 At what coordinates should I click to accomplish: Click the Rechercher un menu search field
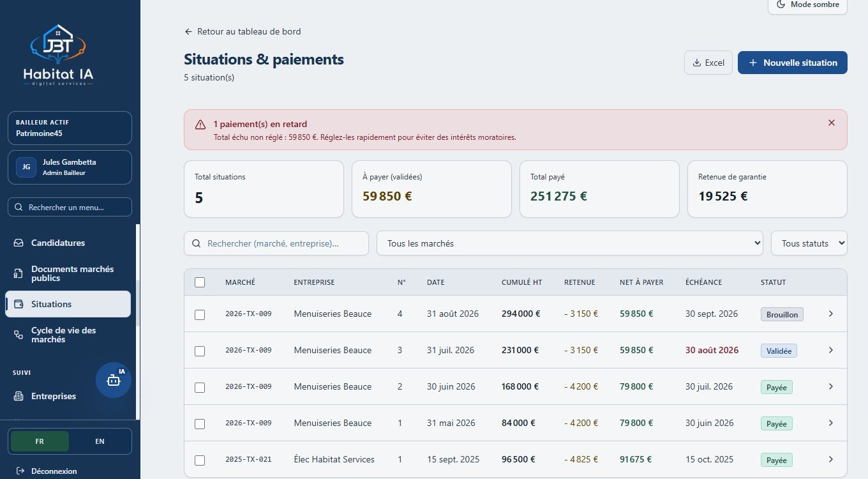[x=70, y=208]
